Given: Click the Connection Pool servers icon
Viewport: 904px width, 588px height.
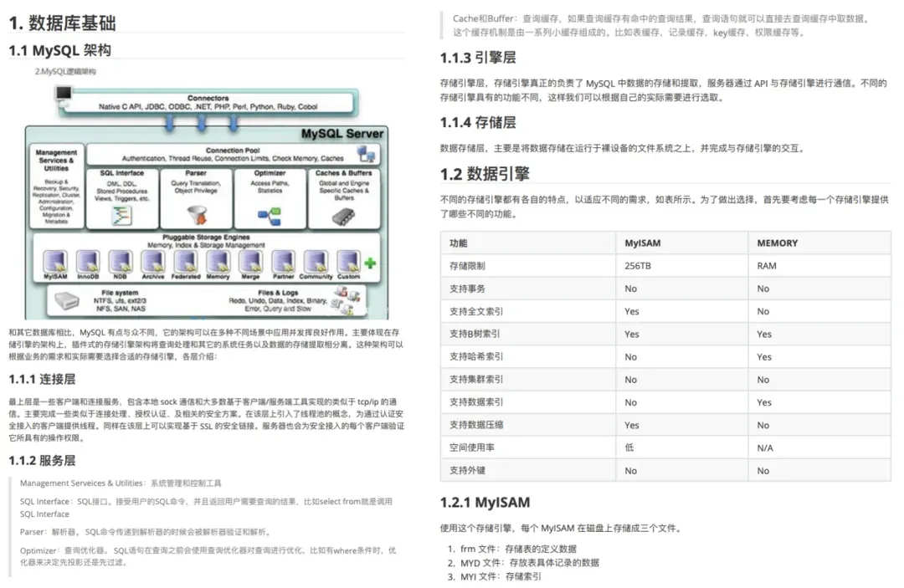Looking at the screenshot, I should click(366, 154).
